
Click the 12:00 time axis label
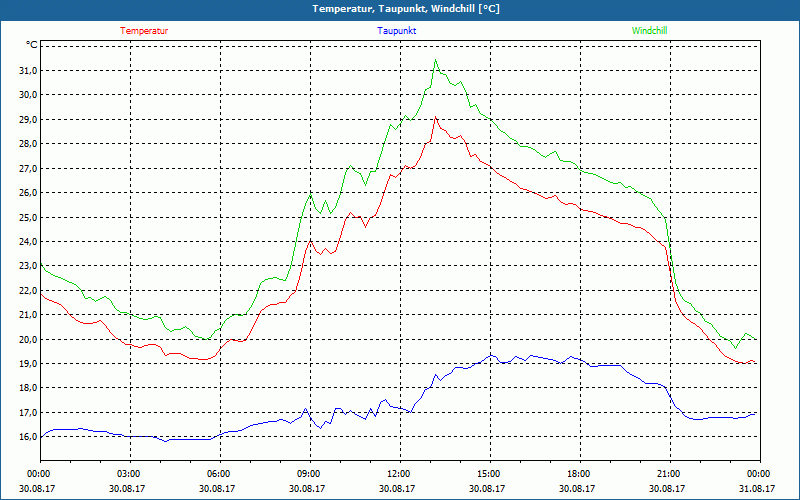point(401,474)
